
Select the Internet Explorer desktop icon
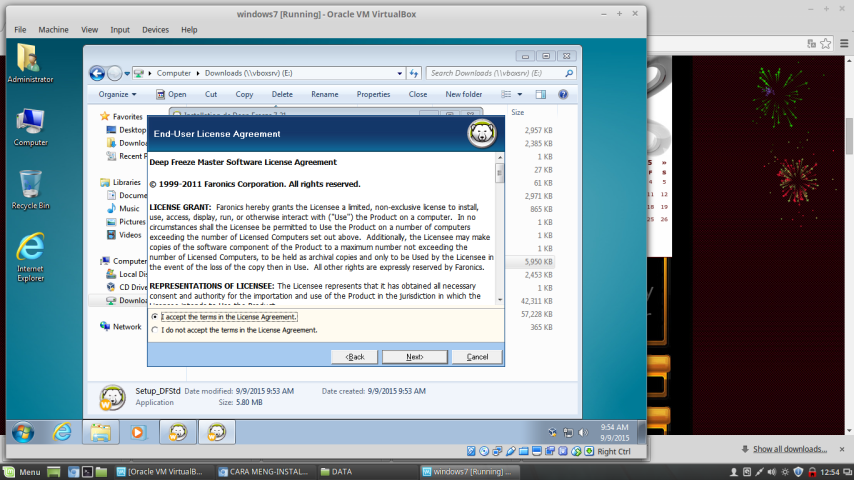pos(30,257)
